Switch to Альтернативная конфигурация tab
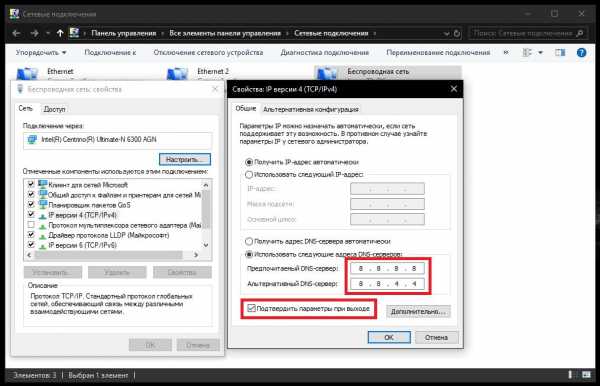The width and height of the screenshot is (600, 386). pyautogui.click(x=311, y=109)
